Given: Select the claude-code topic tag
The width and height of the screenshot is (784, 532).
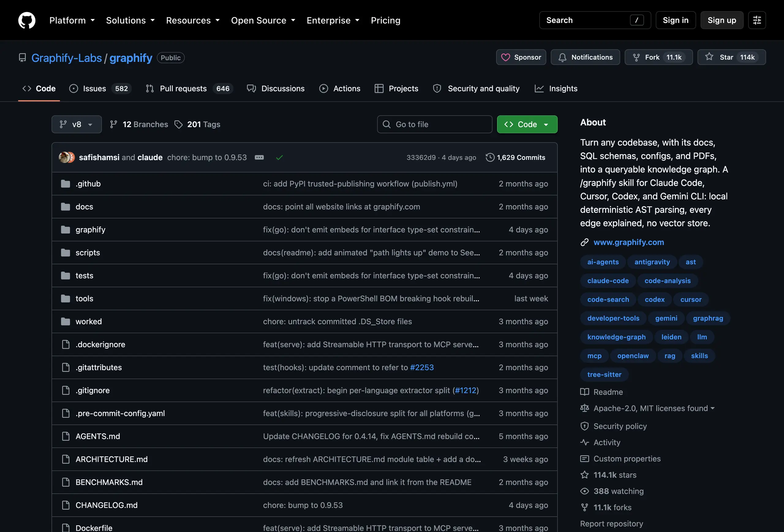Looking at the screenshot, I should click(x=608, y=281).
